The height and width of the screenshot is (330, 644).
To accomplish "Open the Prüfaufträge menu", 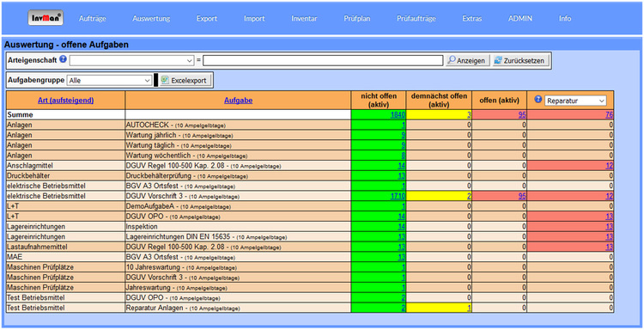I will [416, 19].
